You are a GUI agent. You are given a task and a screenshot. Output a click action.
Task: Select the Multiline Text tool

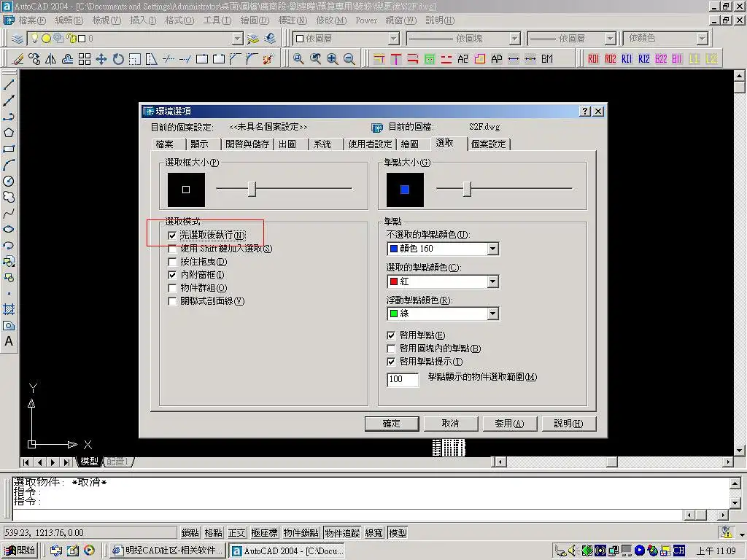point(9,341)
